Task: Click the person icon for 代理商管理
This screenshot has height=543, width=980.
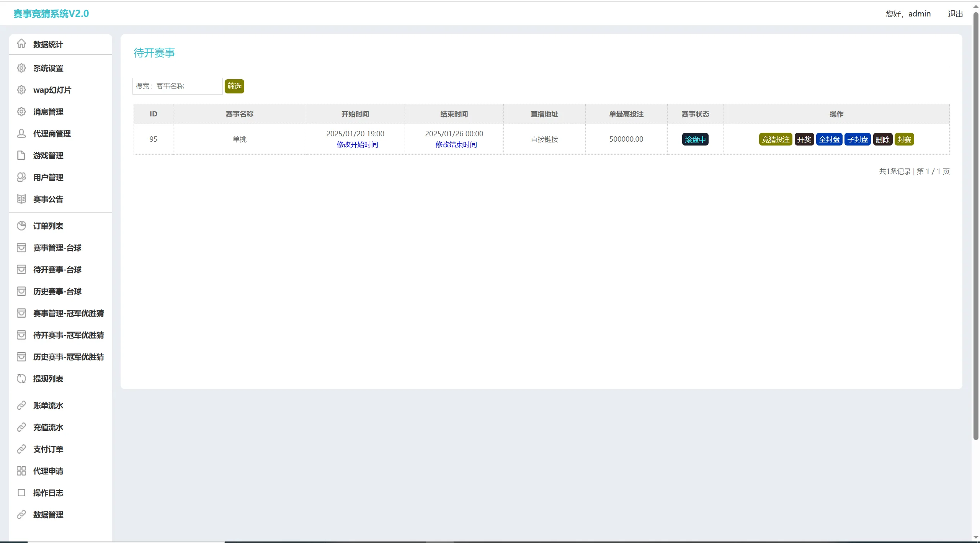Action: pyautogui.click(x=21, y=134)
